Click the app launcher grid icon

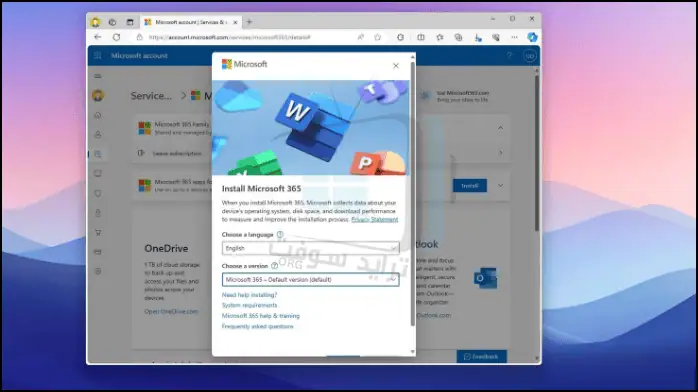pos(97,56)
